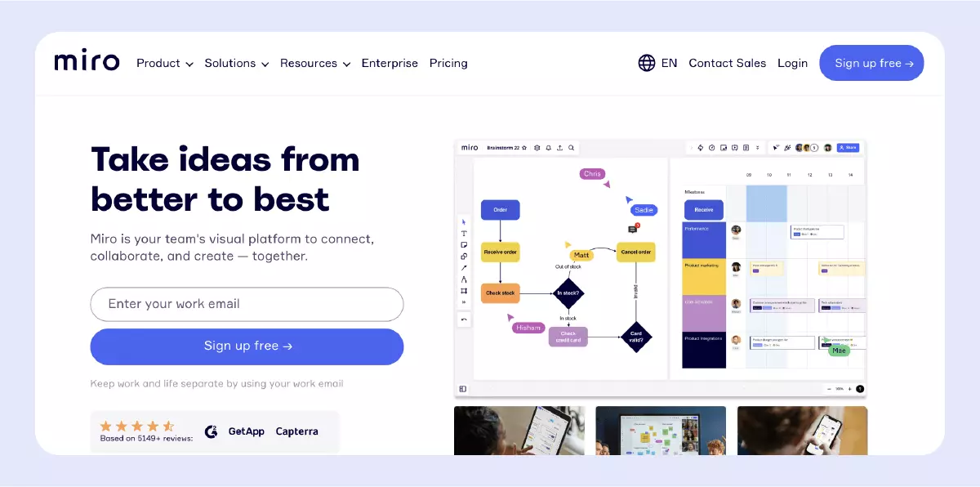The width and height of the screenshot is (980, 487).
Task: Select the sticky note tool
Action: click(464, 244)
